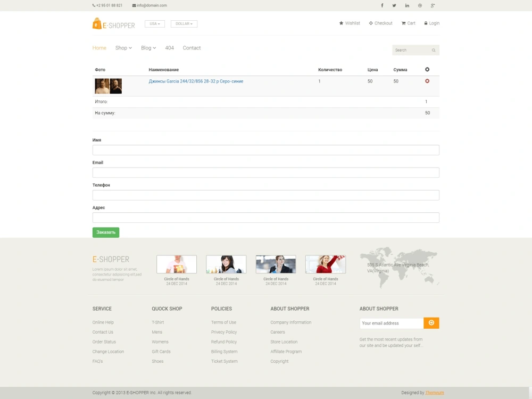The height and width of the screenshot is (399, 532).
Task: Open Google+ via the header icon
Action: [x=433, y=5]
